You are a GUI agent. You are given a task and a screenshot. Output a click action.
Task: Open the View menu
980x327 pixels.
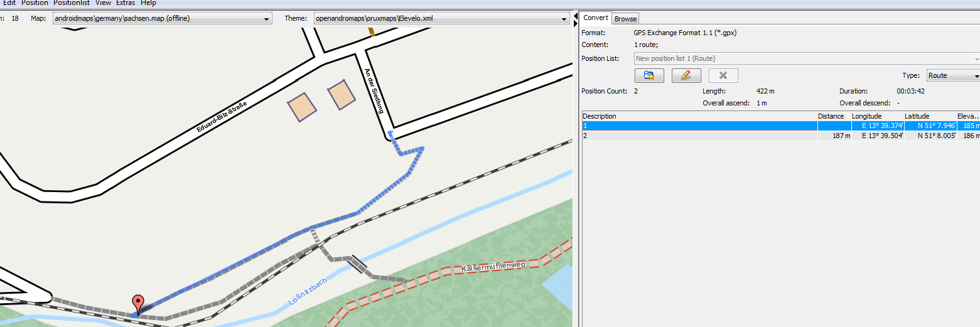[103, 3]
